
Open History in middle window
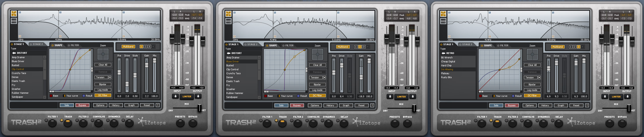pos(330,106)
